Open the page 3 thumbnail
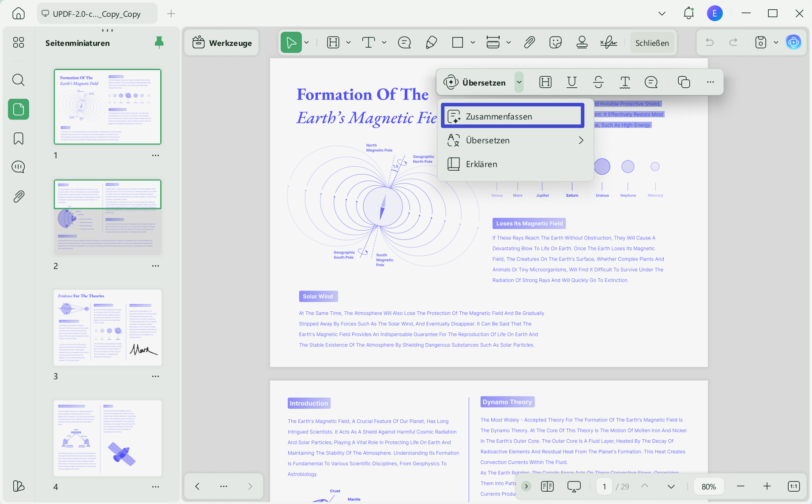This screenshot has height=504, width=812. 108,328
